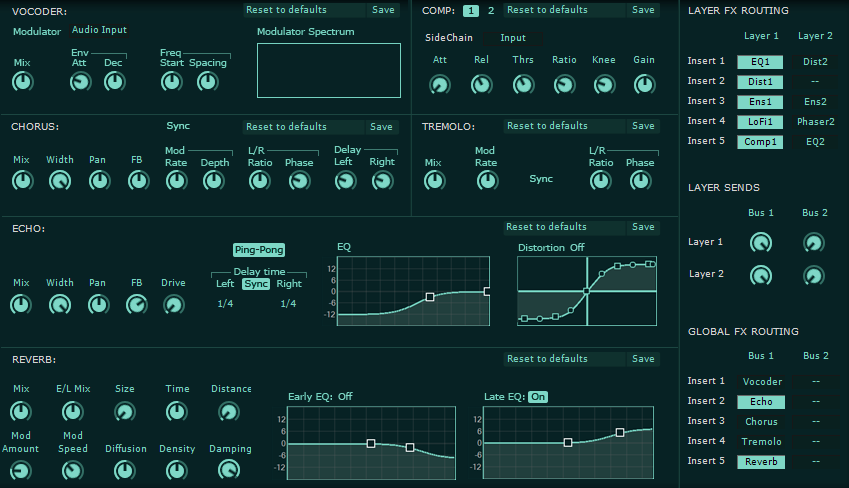The width and height of the screenshot is (849, 488).
Task: Toggle Tremolo Sync option
Action: (541, 179)
